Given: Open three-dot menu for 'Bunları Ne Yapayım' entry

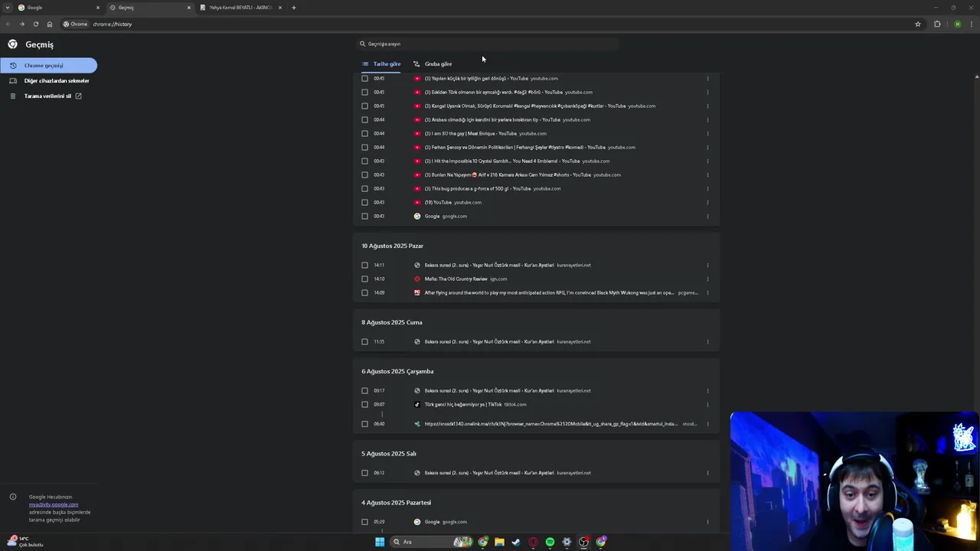Looking at the screenshot, I should point(707,174).
